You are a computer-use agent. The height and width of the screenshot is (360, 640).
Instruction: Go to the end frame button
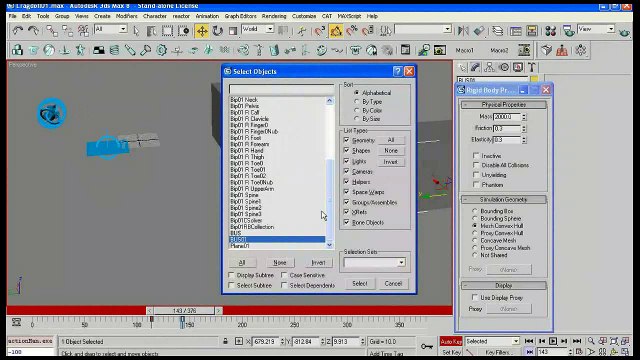coord(577,341)
